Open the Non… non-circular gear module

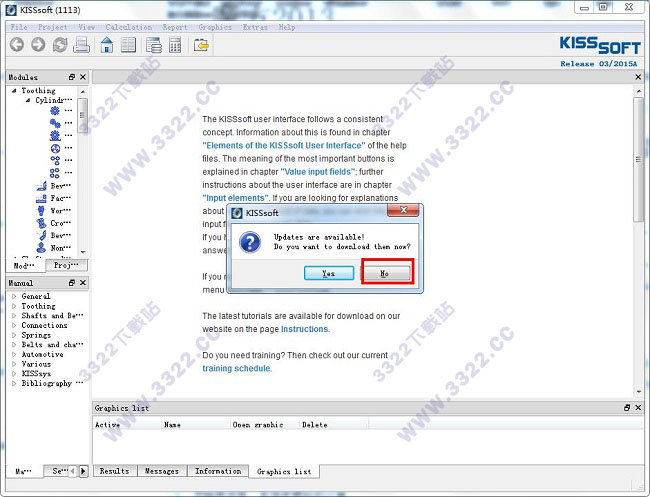(54, 248)
